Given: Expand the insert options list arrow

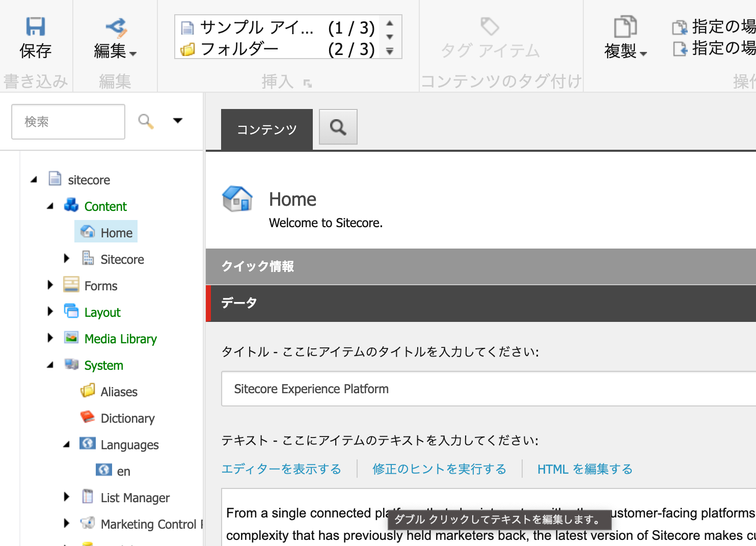Looking at the screenshot, I should (390, 51).
